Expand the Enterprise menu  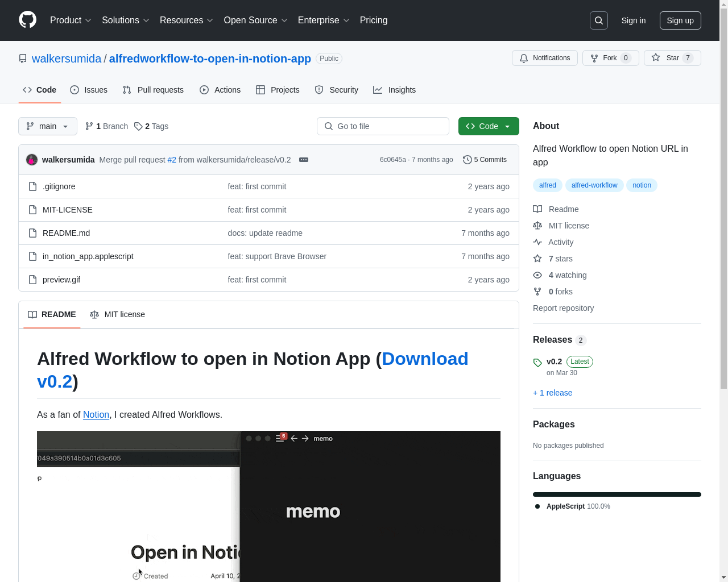pyautogui.click(x=324, y=20)
